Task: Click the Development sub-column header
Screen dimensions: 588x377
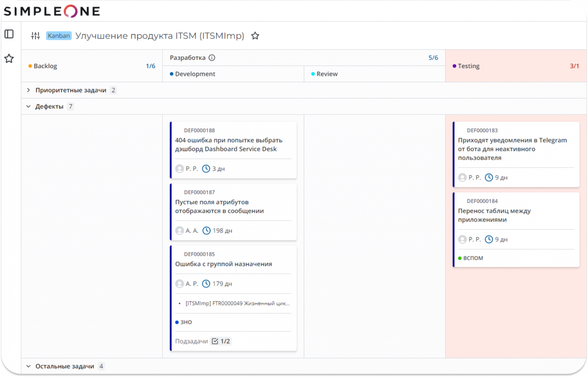Action: click(195, 74)
